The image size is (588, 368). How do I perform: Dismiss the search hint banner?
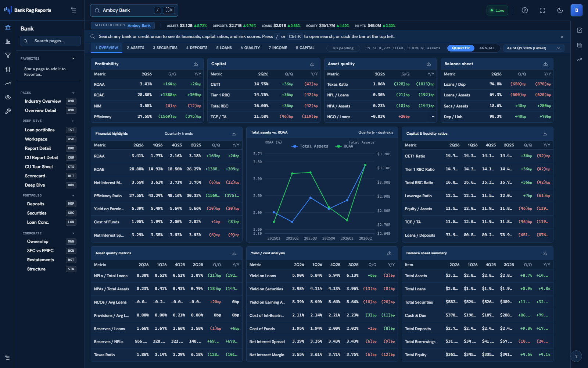coord(562,37)
